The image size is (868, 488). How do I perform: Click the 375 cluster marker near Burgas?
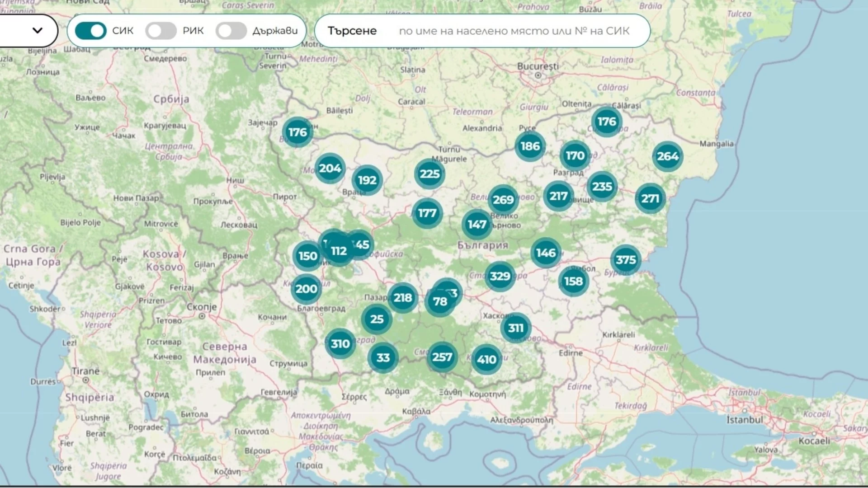[x=626, y=260]
